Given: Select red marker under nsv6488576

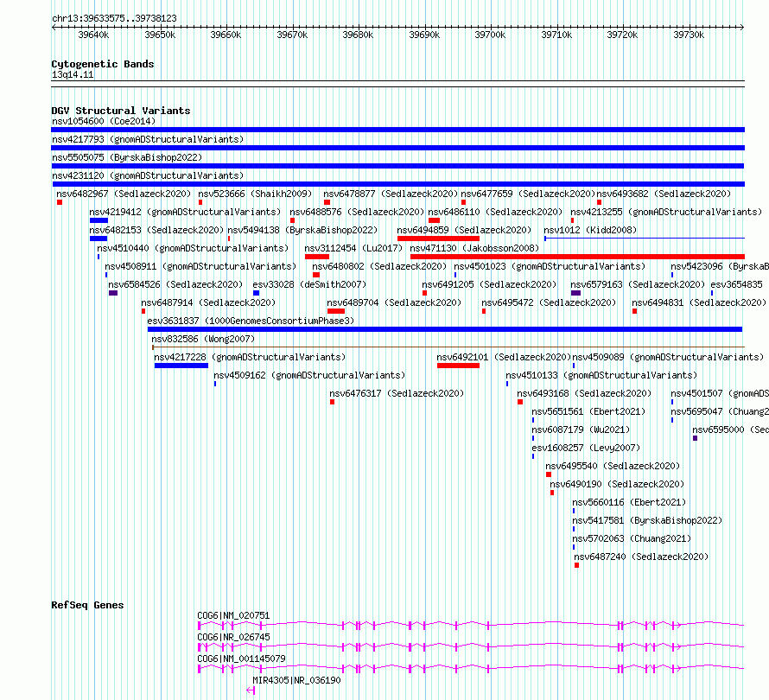Looking at the screenshot, I should [292, 220].
